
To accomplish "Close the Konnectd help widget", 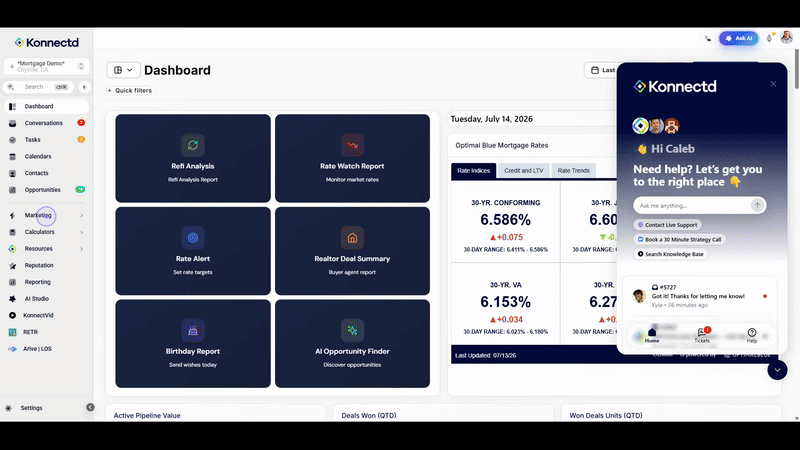I will coord(773,84).
